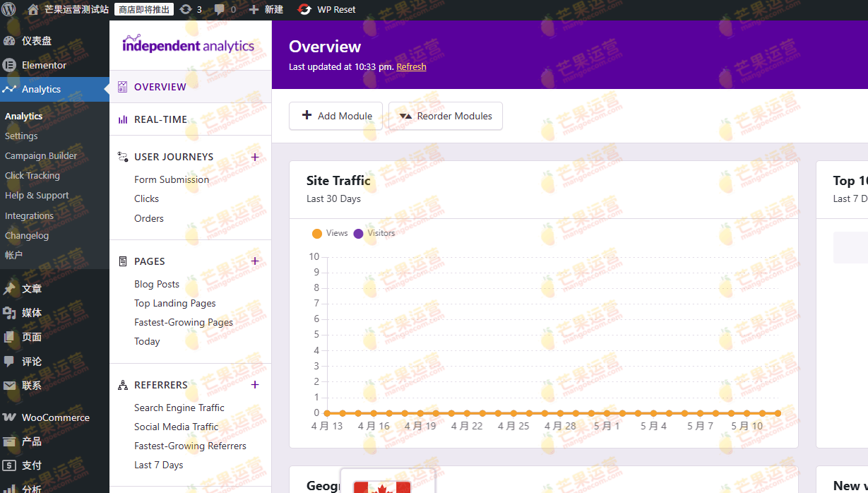
Task: Open the updates icon showing 3
Action: coord(186,9)
